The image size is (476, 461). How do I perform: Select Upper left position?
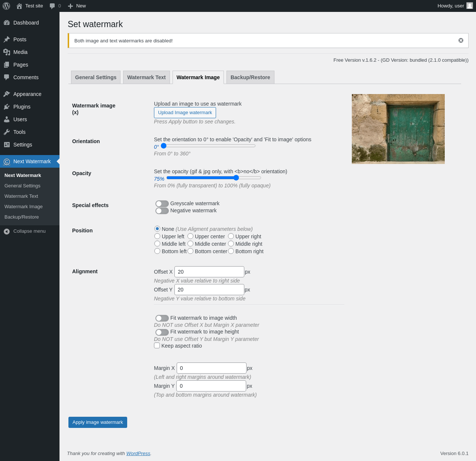[157, 236]
